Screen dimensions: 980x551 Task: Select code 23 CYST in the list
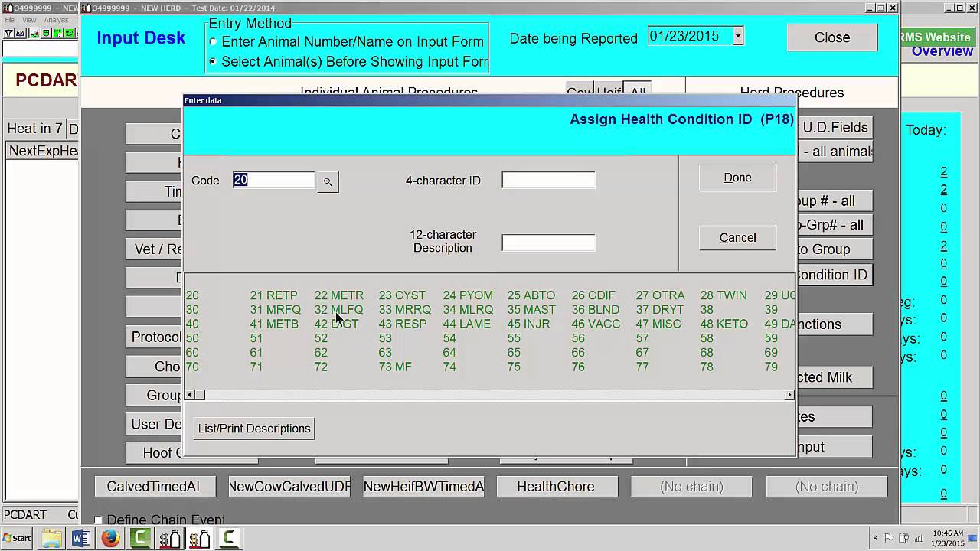pos(402,295)
